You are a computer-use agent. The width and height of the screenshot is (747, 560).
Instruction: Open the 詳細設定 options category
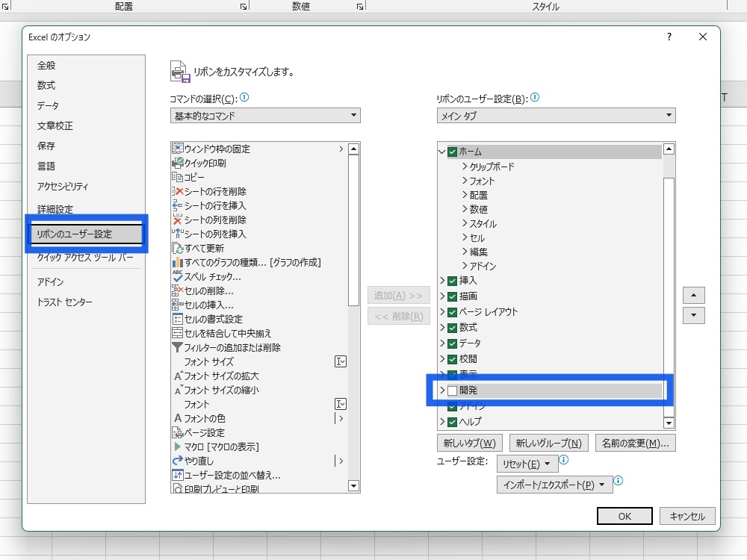click(55, 209)
